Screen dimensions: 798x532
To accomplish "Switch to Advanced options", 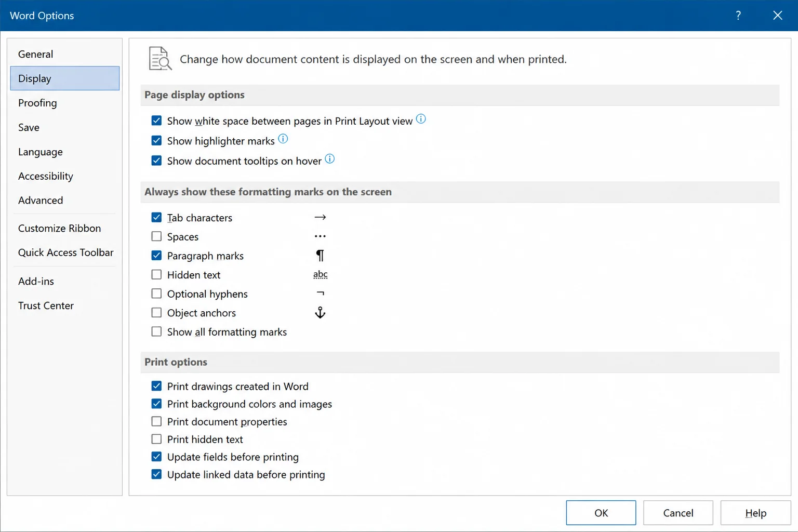I will (65, 200).
